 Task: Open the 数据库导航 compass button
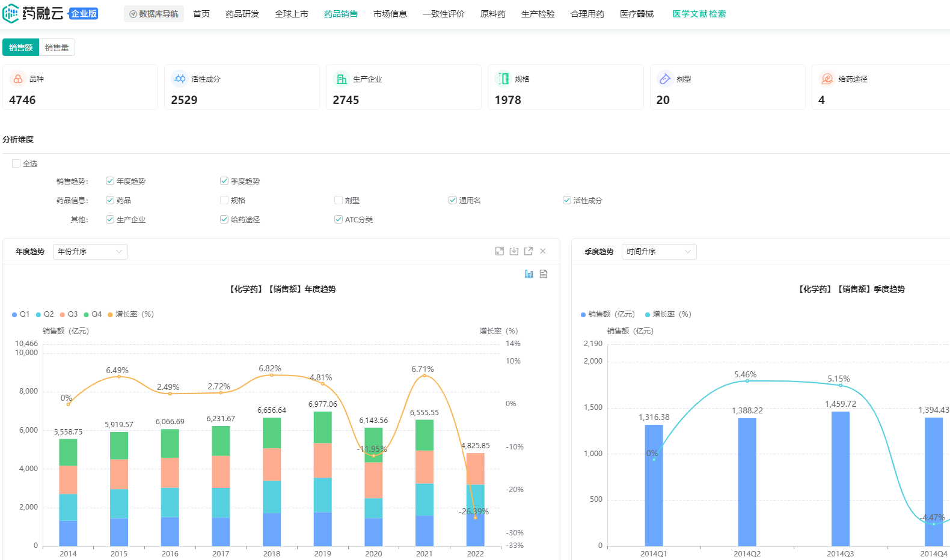(154, 14)
